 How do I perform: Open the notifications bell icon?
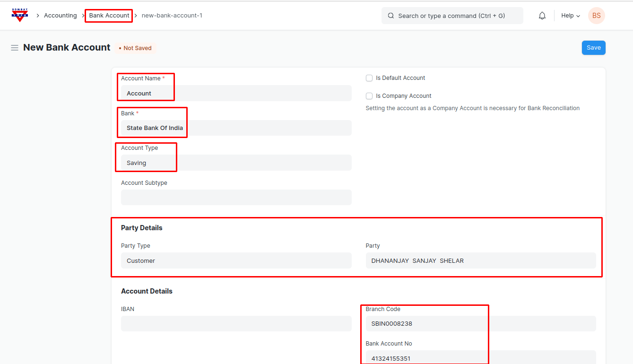542,16
